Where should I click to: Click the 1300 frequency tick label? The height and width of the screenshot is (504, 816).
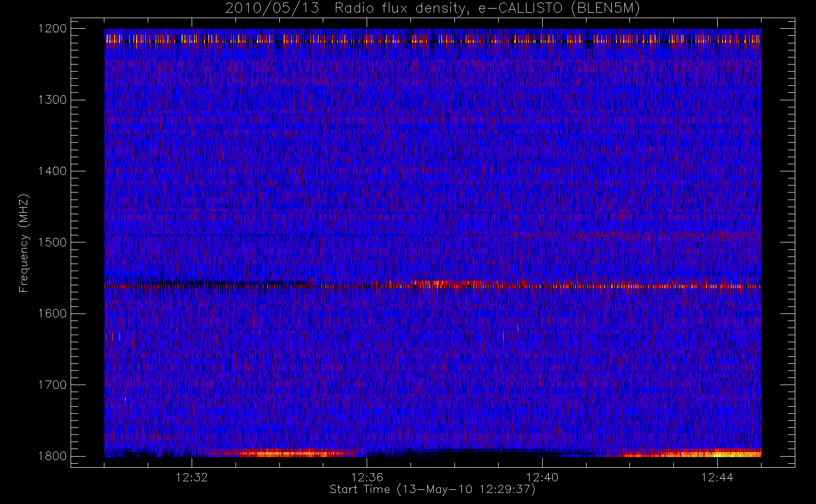[52, 100]
